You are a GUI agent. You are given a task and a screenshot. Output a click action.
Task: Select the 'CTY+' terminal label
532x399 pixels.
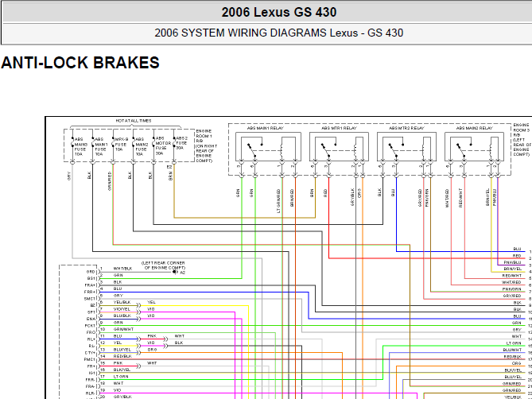pyautogui.click(x=90, y=353)
